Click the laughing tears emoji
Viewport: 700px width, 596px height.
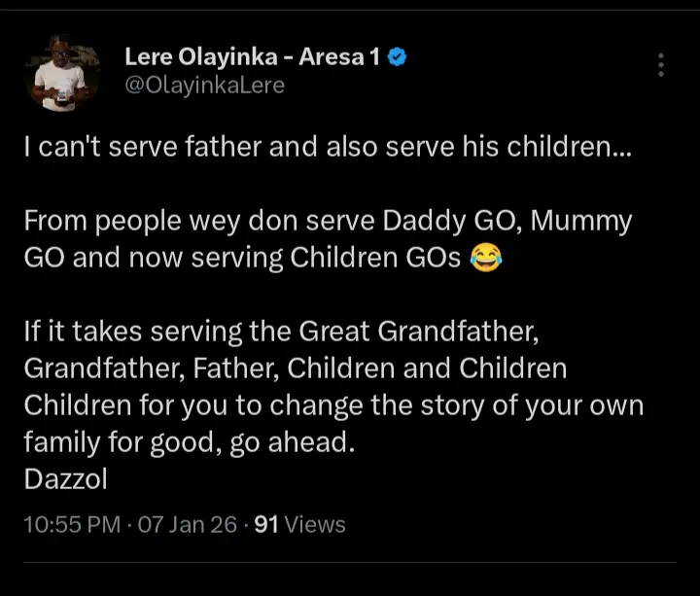click(x=484, y=260)
